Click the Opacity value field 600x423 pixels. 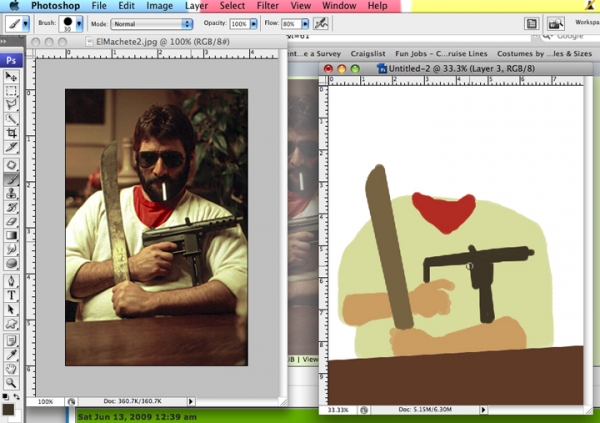pyautogui.click(x=240, y=24)
